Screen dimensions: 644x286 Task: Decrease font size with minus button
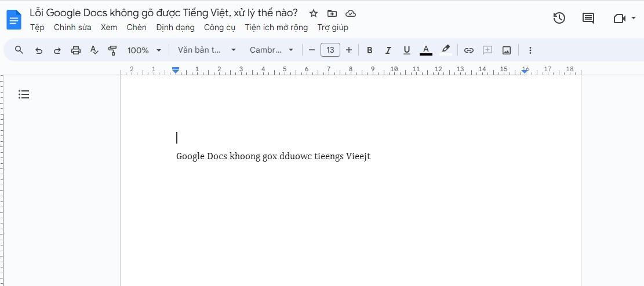click(x=312, y=50)
